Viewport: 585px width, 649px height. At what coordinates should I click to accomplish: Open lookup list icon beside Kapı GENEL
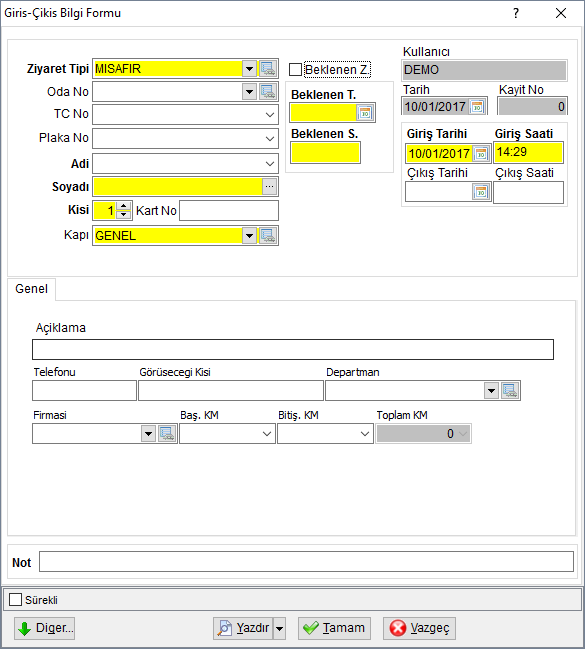pos(268,236)
